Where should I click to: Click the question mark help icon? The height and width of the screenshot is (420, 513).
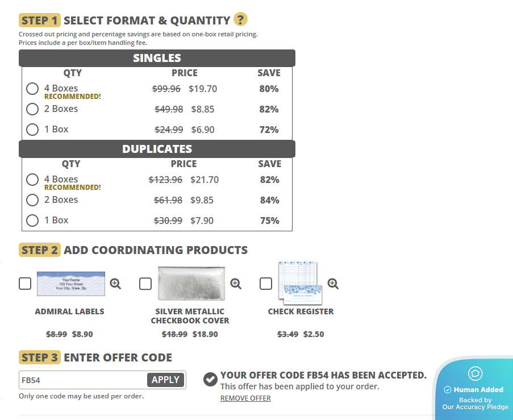tap(241, 20)
